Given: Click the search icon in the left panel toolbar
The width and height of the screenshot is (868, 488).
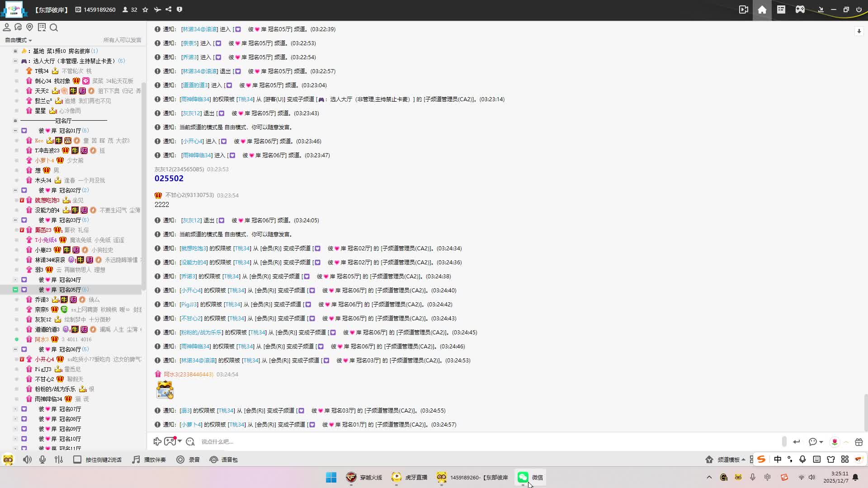Looking at the screenshot, I should [x=54, y=28].
